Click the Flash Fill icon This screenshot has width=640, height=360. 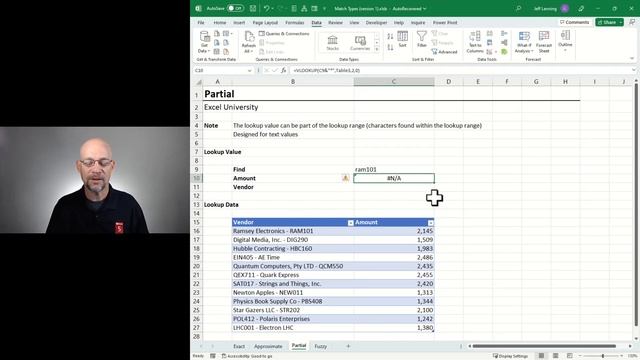489,33
